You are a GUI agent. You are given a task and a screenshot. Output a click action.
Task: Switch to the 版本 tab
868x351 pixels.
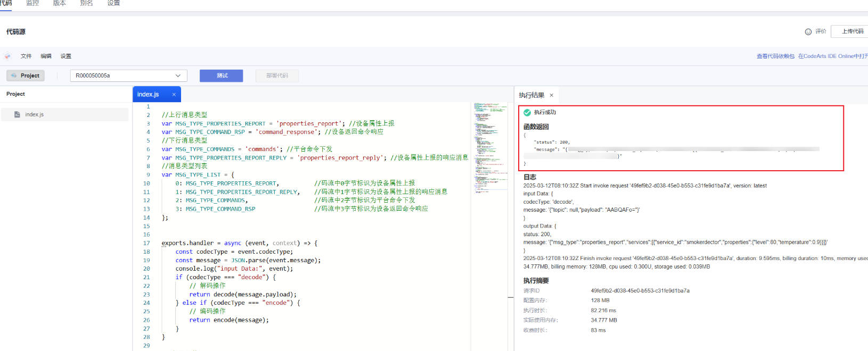click(60, 3)
